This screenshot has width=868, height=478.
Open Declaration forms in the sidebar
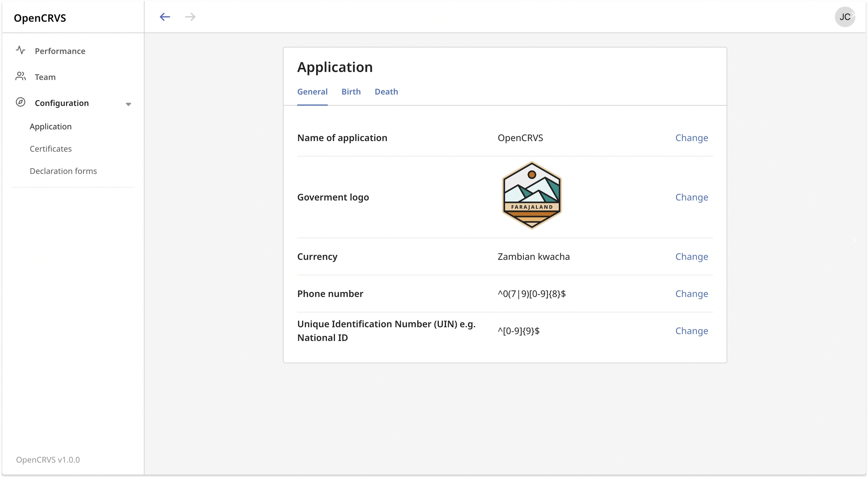63,171
